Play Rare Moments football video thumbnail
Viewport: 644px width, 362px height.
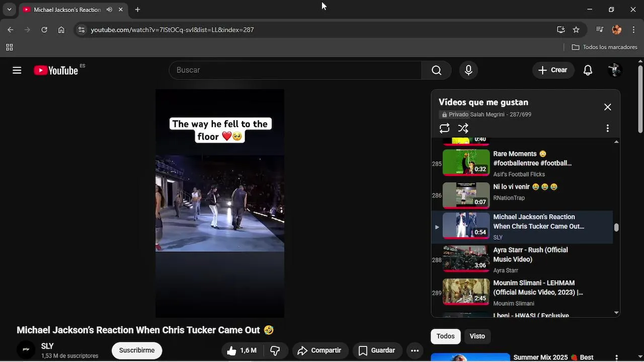click(466, 162)
